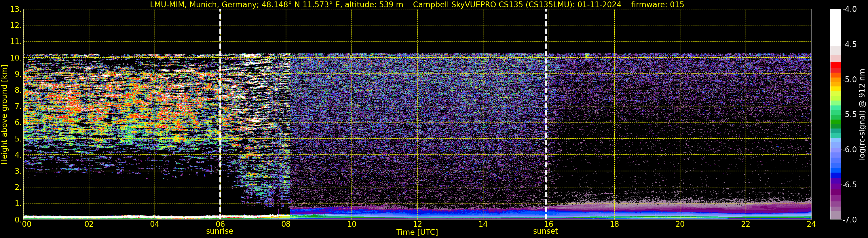Image resolution: width=868 pixels, height=238 pixels.
Task: Click the '-6.5' colorbar tick label
Action: click(849, 185)
